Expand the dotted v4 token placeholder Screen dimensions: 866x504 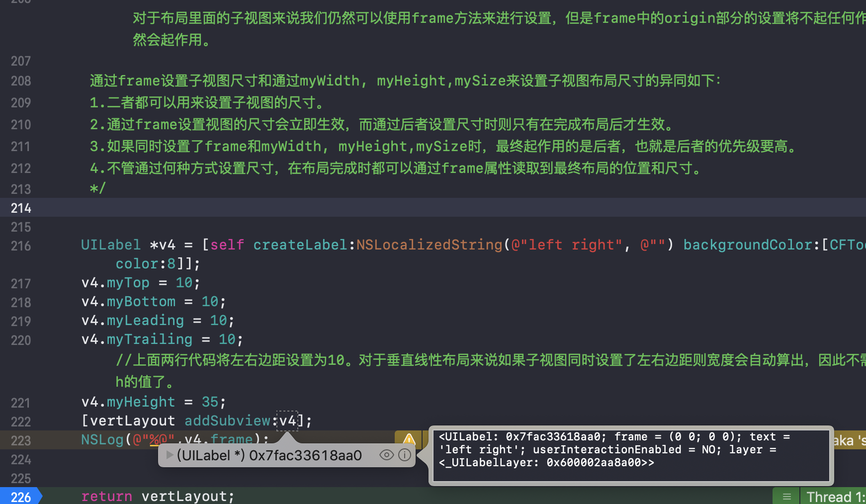click(x=287, y=420)
